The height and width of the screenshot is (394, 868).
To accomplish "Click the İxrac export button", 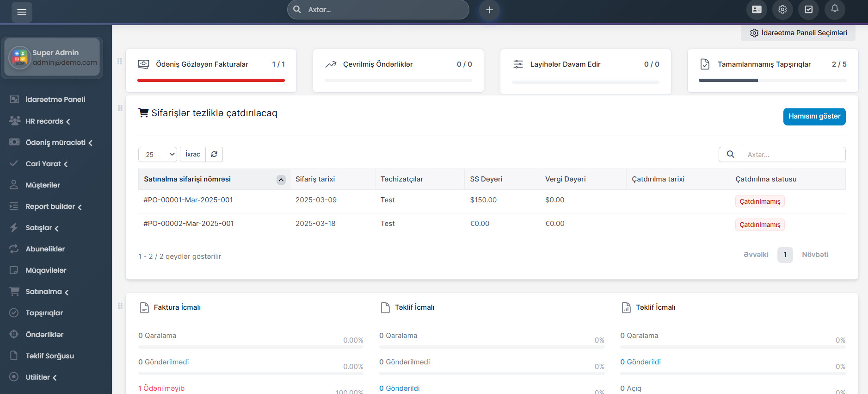I will [192, 154].
